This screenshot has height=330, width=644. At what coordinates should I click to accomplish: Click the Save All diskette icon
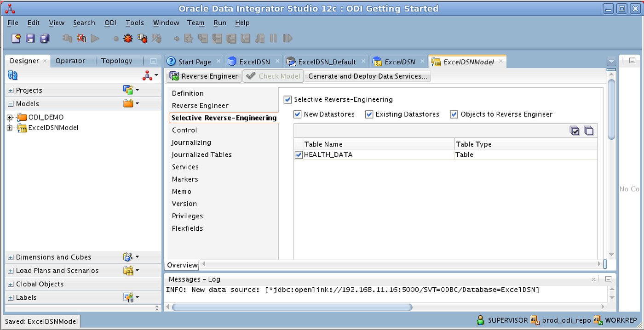coord(45,38)
